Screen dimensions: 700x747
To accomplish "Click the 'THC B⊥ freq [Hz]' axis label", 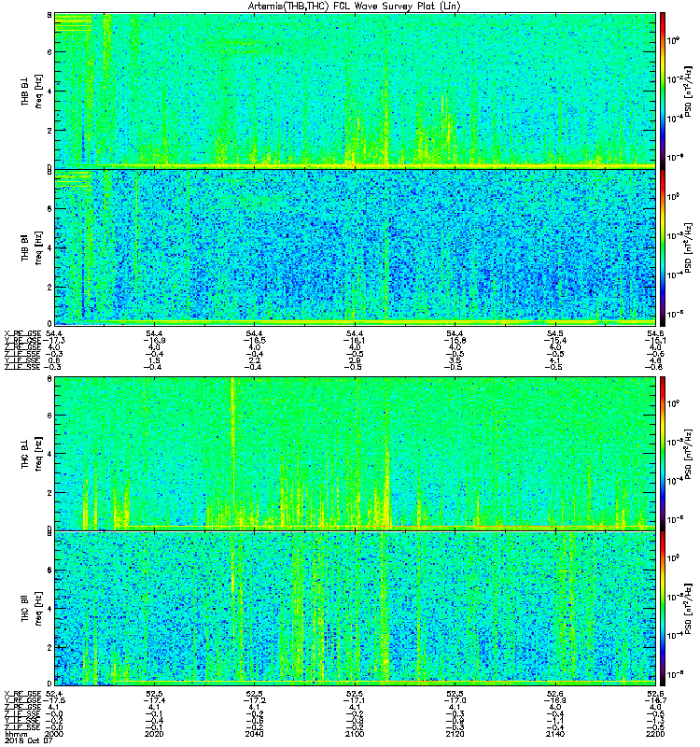I will coord(32,453).
